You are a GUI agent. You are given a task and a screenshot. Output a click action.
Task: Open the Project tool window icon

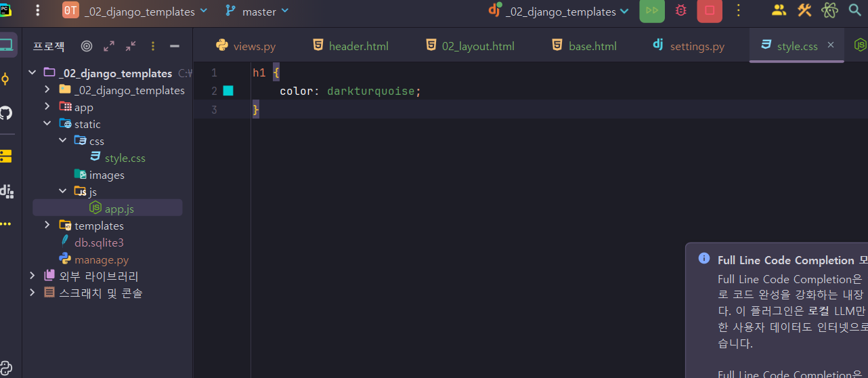(6, 45)
